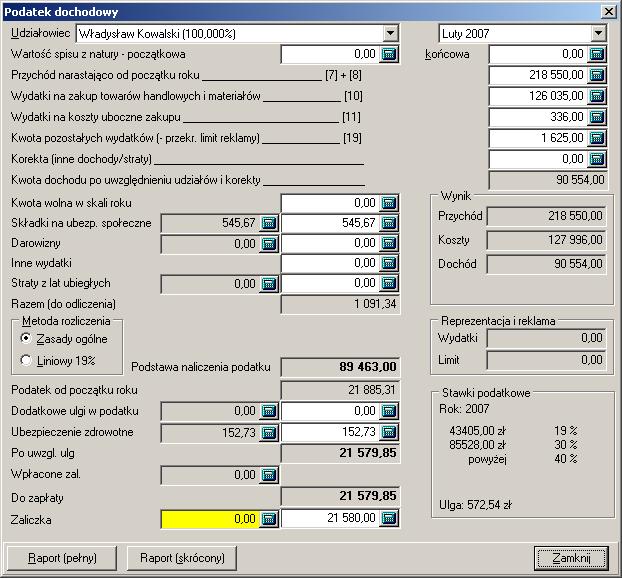Click Raport (skrócony) button

tap(182, 558)
